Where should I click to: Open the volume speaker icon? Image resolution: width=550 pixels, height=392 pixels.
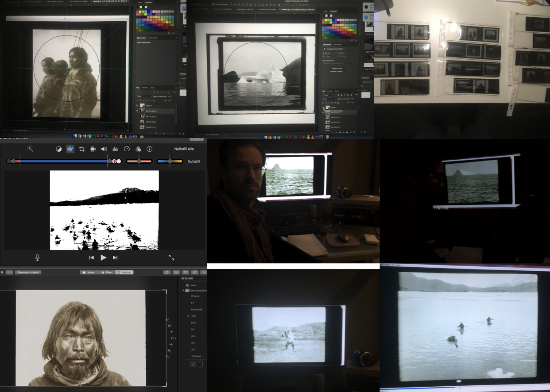(x=104, y=149)
